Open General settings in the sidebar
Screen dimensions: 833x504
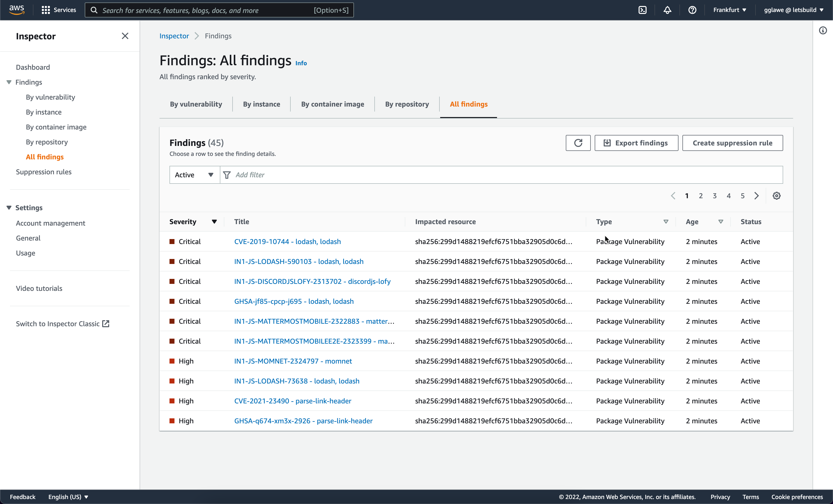coord(28,238)
